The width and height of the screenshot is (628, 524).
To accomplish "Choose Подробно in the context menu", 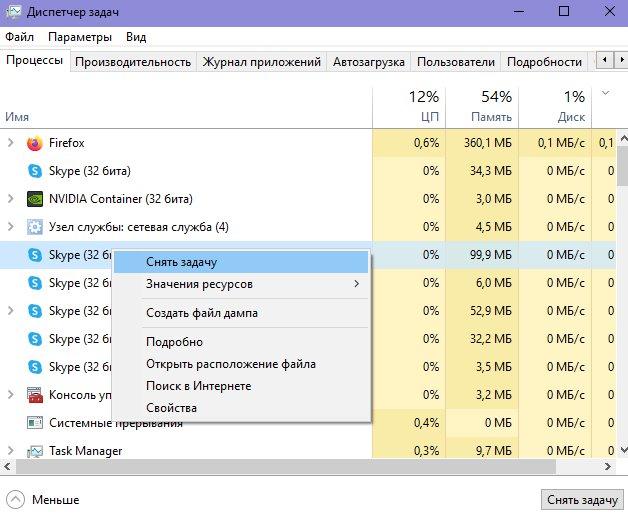I will (241, 342).
